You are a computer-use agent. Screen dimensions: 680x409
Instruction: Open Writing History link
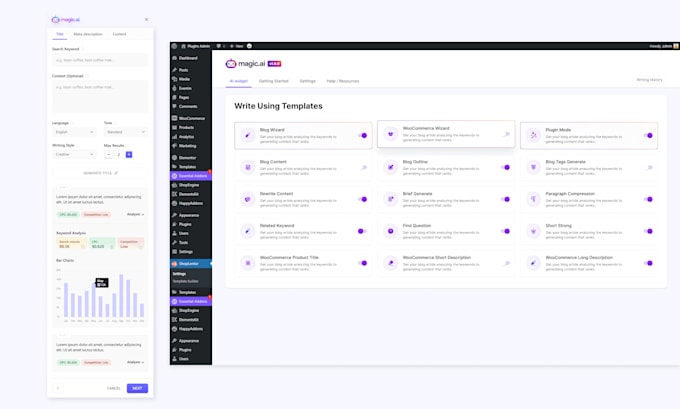(x=649, y=80)
